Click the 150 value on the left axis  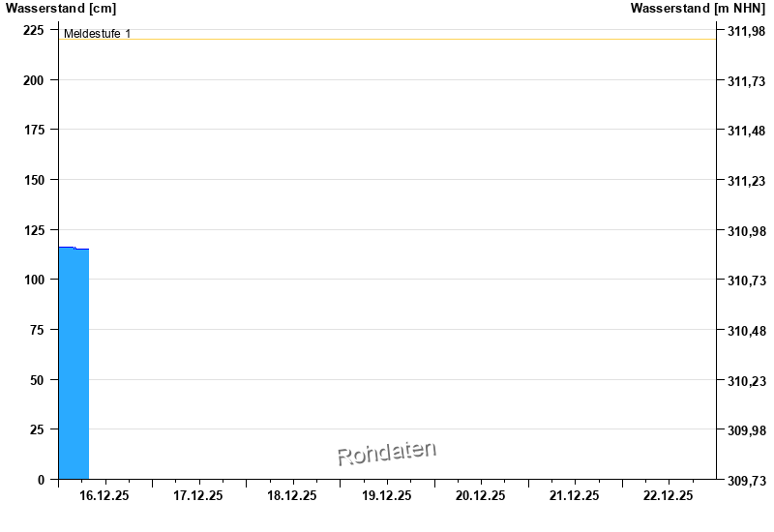33,180
